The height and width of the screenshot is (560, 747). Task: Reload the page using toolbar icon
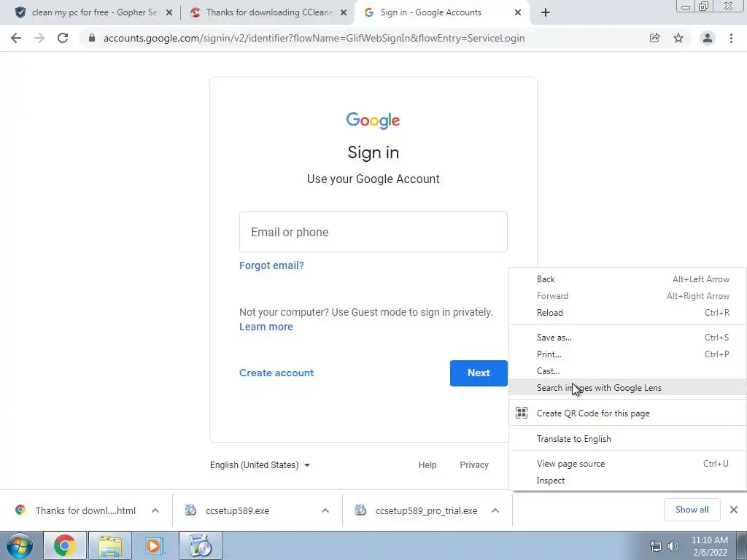pos(63,38)
